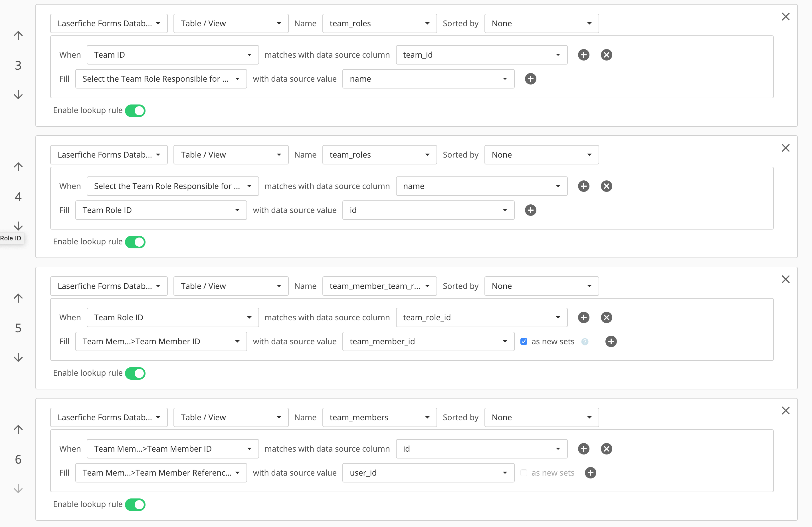Move rule 4 down with arrow

[19, 226]
